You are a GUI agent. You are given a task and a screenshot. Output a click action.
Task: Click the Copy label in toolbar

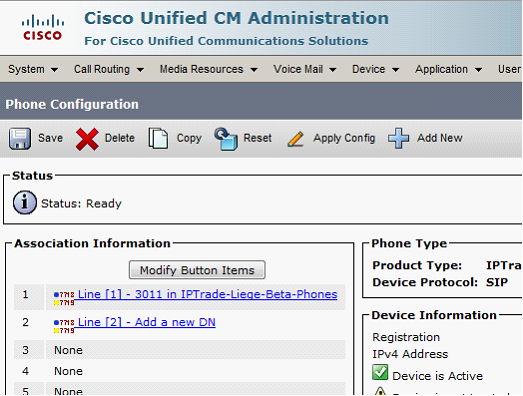(189, 138)
